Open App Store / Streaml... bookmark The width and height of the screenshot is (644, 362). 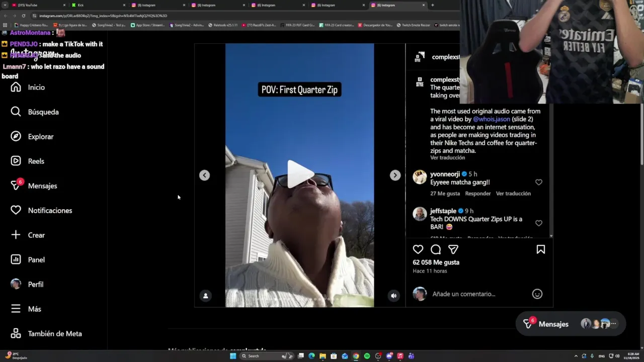point(149,25)
